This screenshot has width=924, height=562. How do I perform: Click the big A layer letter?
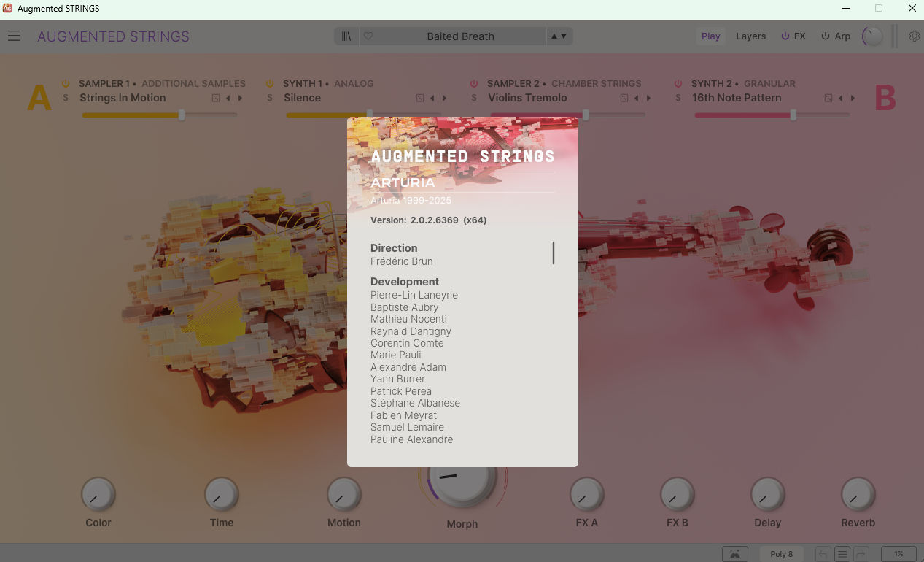point(39,98)
